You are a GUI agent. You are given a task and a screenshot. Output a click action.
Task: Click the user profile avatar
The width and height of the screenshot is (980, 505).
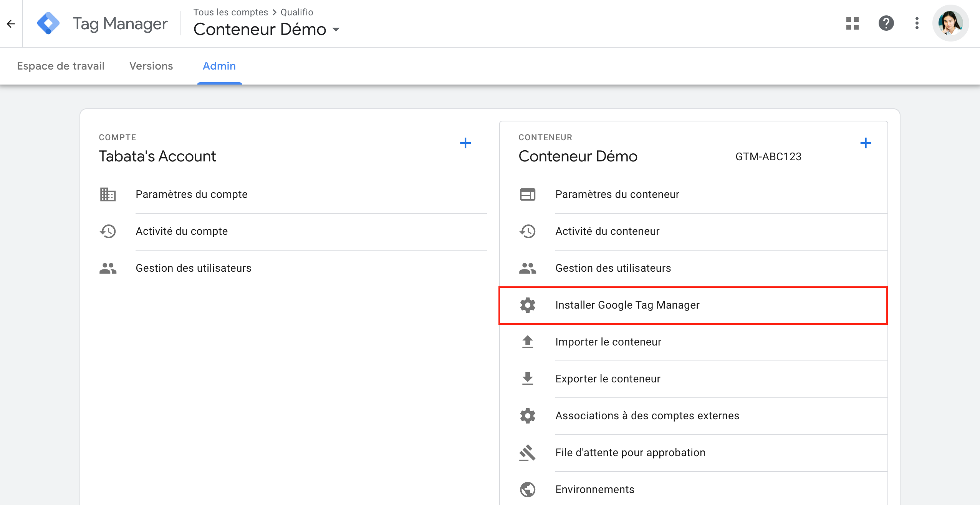(x=950, y=23)
